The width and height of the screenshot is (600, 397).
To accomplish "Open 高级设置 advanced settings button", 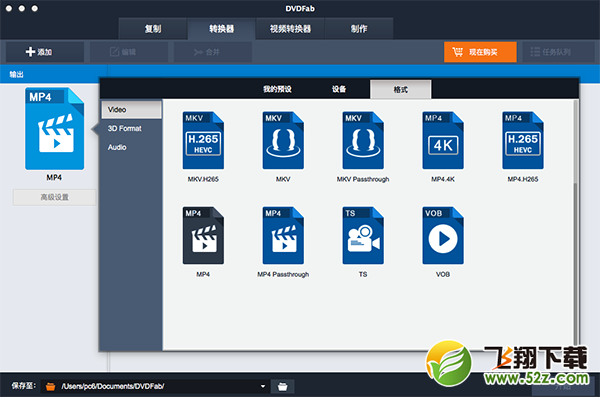I will click(54, 197).
